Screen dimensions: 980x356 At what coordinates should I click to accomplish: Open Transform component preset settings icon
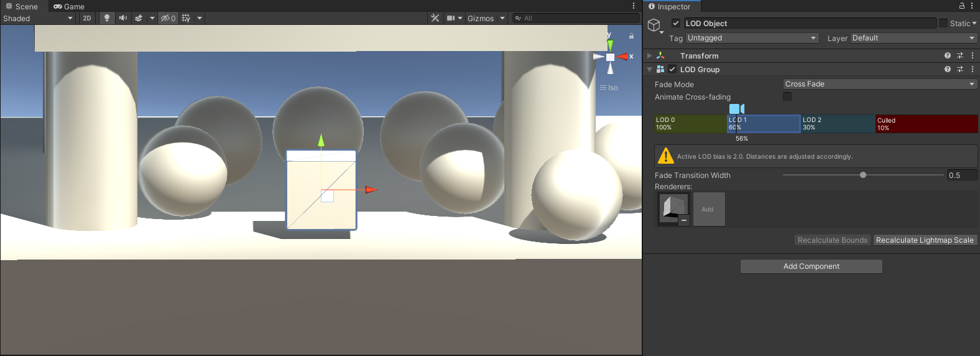(960, 55)
